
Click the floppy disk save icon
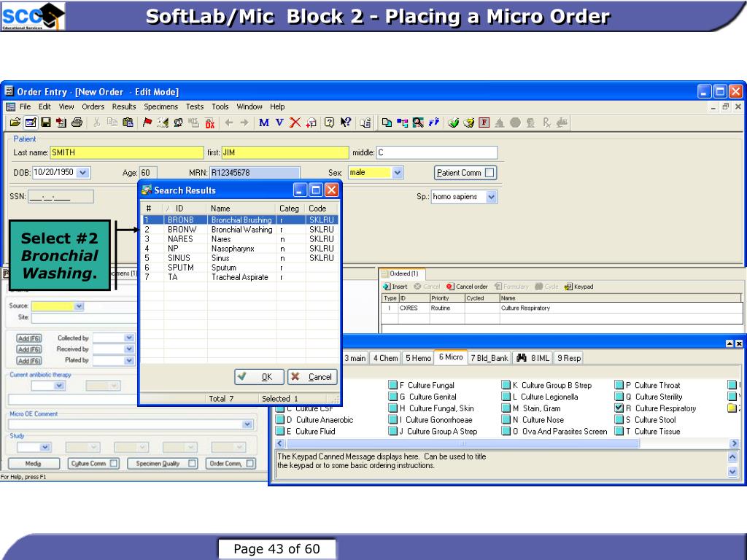(46, 122)
